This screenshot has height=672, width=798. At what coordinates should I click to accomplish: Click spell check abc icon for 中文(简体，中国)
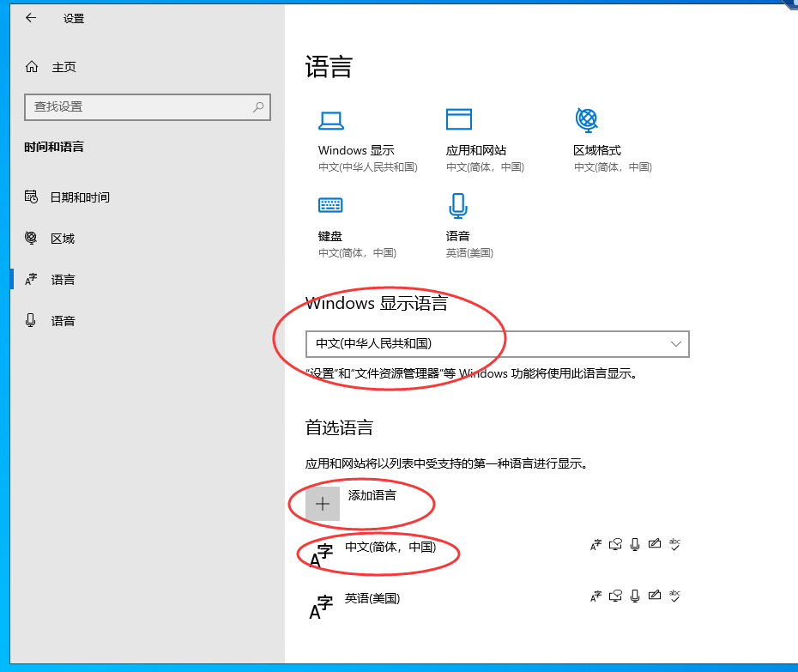(x=674, y=544)
